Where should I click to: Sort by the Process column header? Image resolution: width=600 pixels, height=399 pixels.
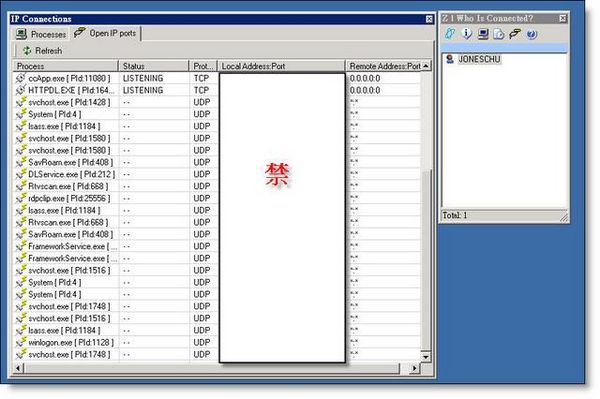66,66
